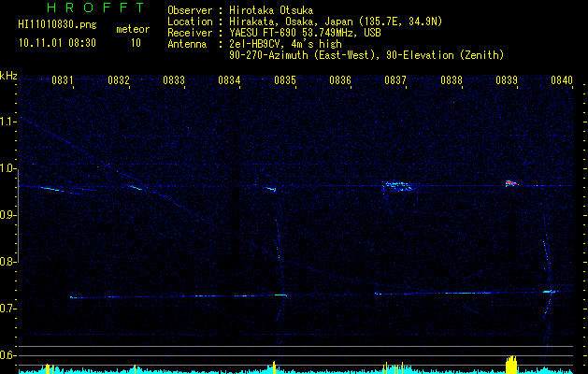Image resolution: width=588 pixels, height=374 pixels.
Task: Click the 0.6 frequency axis label
Action: [7, 355]
